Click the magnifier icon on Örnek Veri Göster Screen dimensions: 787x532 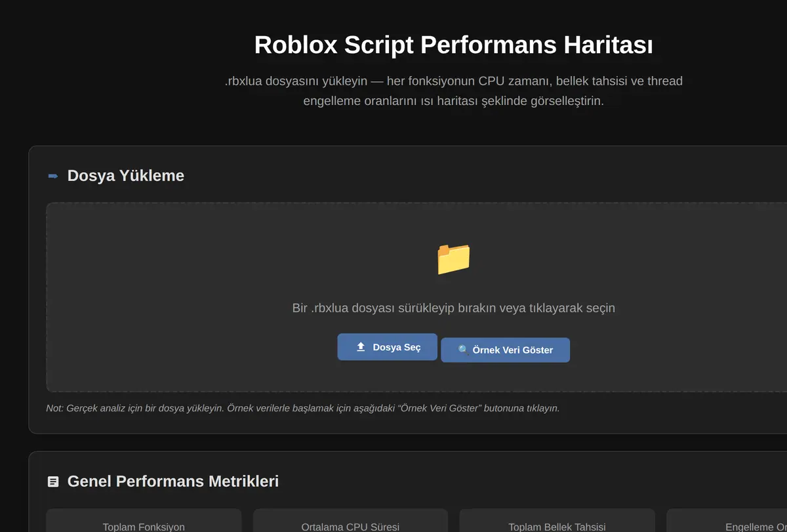463,350
